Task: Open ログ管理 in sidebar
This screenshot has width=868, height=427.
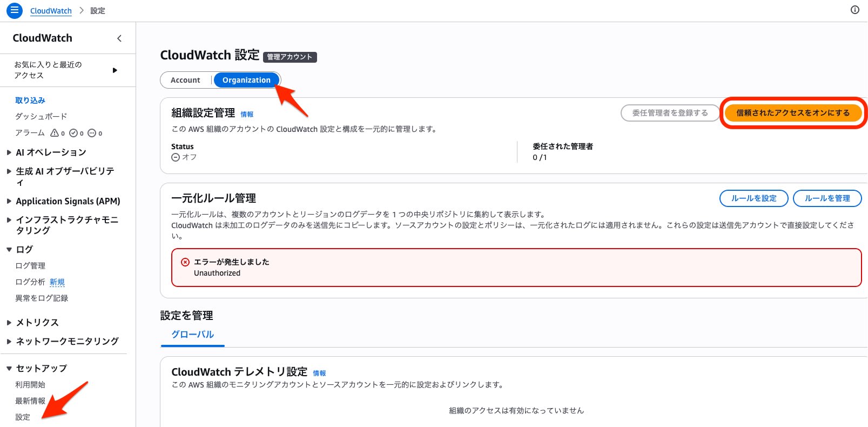Action: click(30, 266)
